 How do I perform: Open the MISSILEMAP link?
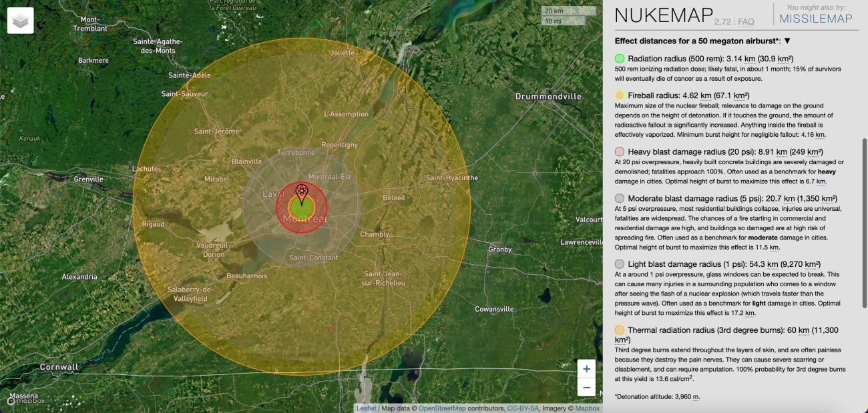point(816,19)
